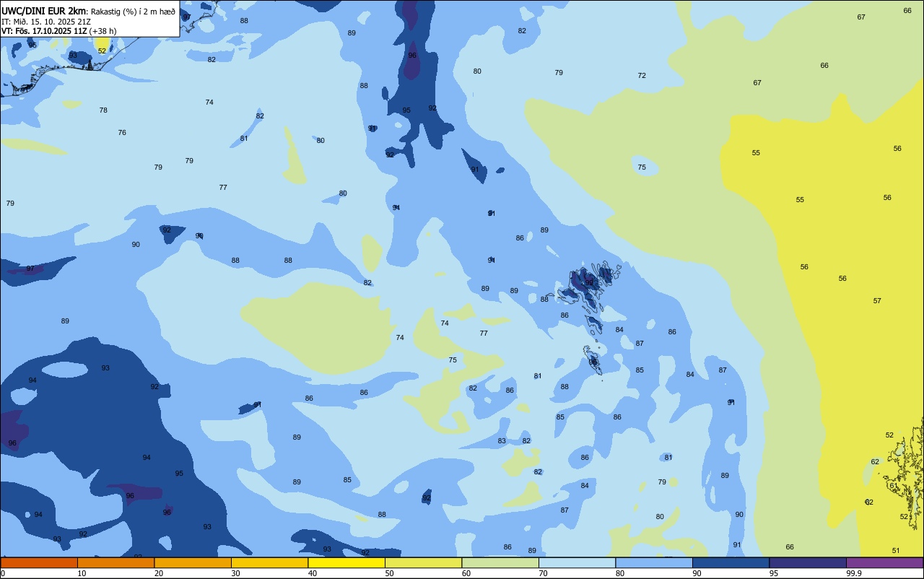Click the humidity value 78 on the map

pos(103,110)
